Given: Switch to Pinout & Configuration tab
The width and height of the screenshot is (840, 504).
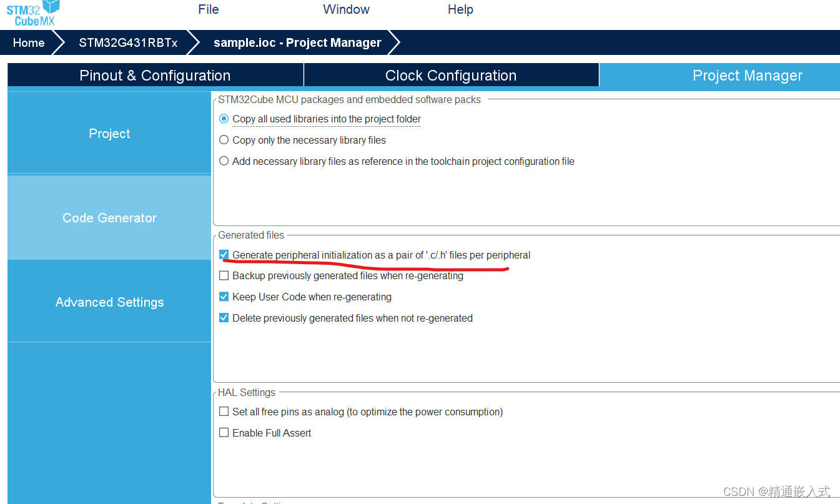Looking at the screenshot, I should coord(155,76).
